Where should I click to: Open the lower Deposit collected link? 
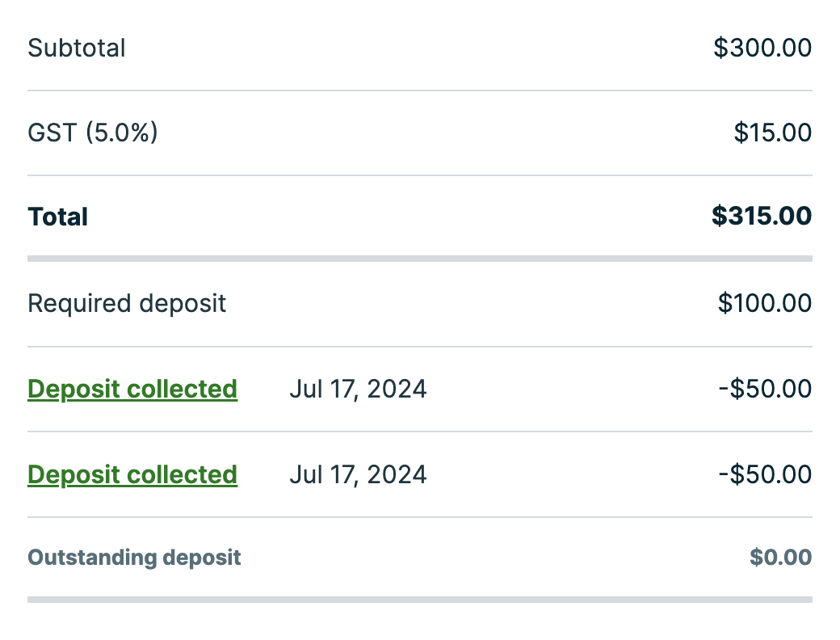click(132, 474)
